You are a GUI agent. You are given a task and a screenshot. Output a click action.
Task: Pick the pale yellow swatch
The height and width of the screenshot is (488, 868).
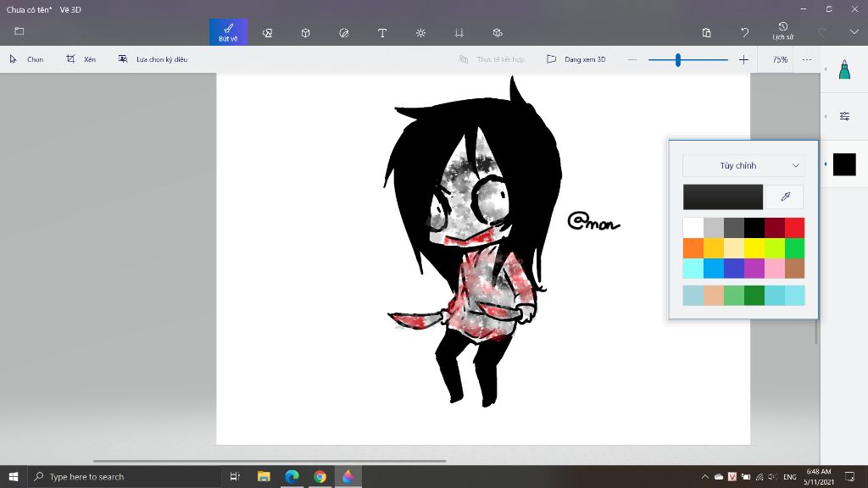[733, 248]
